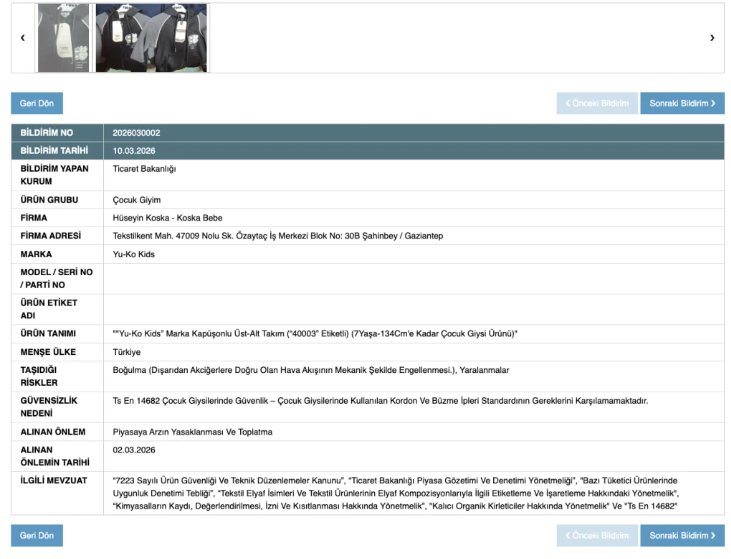Open the second product photo thumbnail
This screenshot has height=559, width=731.
click(151, 38)
